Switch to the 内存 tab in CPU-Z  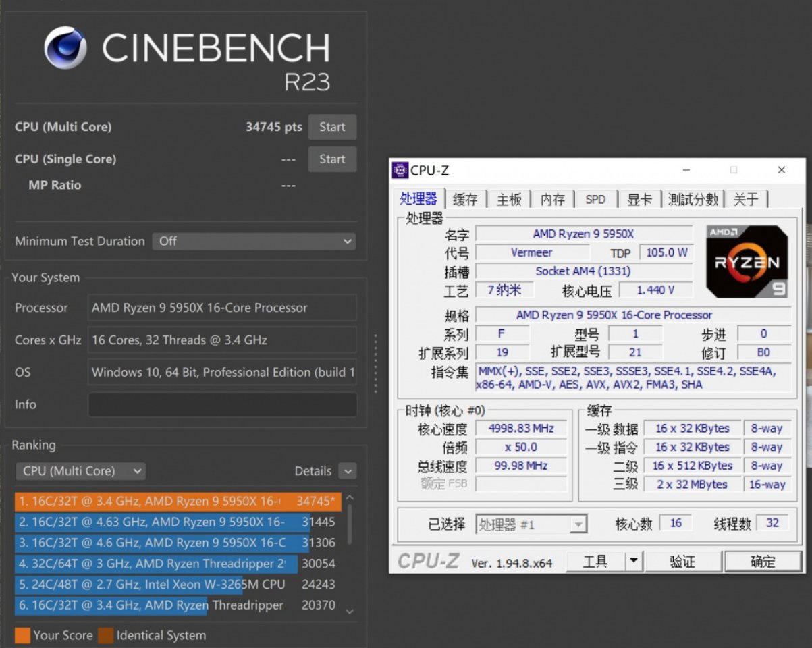tap(552, 200)
